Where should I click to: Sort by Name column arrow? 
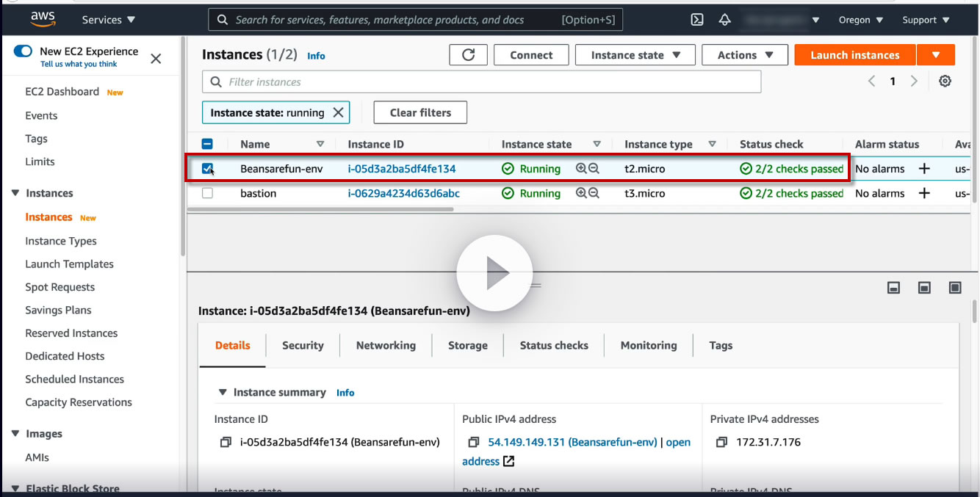point(320,145)
